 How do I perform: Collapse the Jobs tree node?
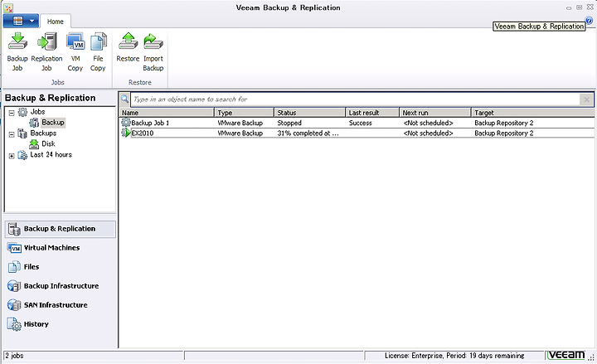coord(12,113)
